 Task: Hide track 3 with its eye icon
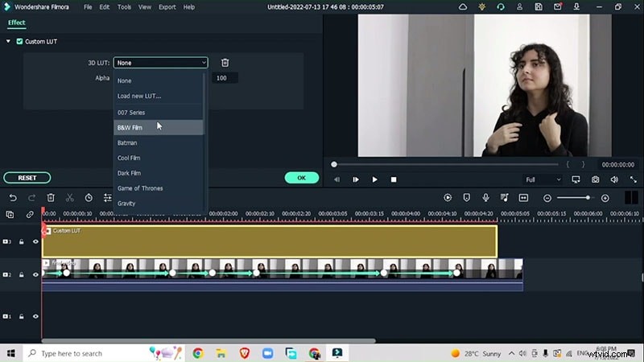pos(35,242)
